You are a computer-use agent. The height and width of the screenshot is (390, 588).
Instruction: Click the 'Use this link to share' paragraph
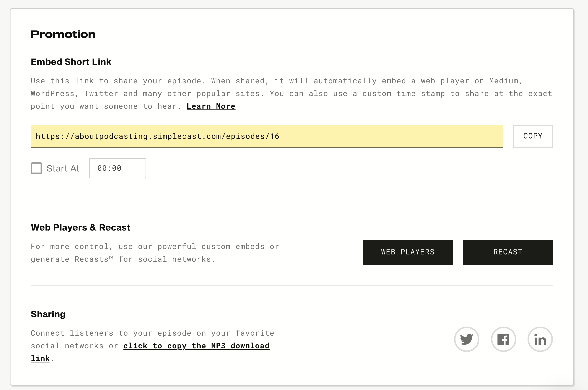pos(273,94)
